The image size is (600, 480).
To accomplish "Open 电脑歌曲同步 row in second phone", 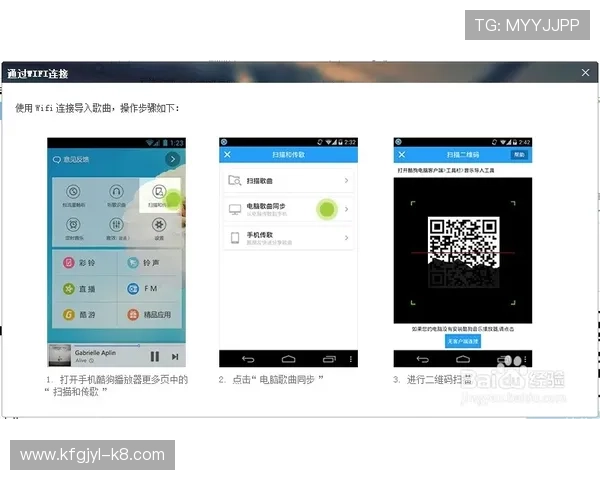I will pos(288,209).
